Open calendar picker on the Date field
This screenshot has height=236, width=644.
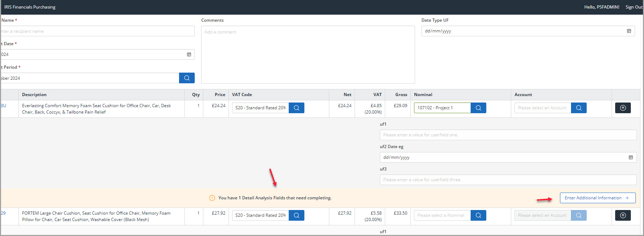(189, 54)
